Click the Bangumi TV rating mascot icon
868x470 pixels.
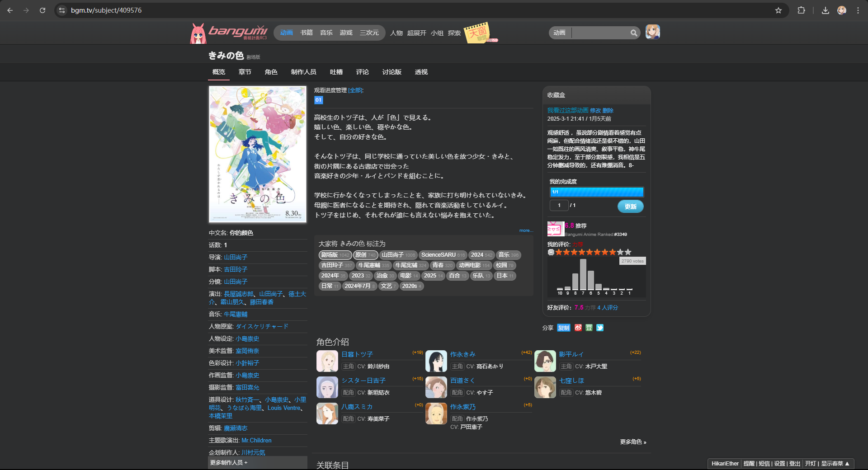pos(556,229)
